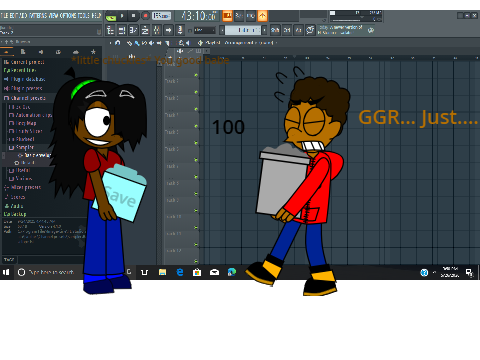Open the TOOLS menu
Viewport: 480px width, 360px height.
(x=84, y=15)
